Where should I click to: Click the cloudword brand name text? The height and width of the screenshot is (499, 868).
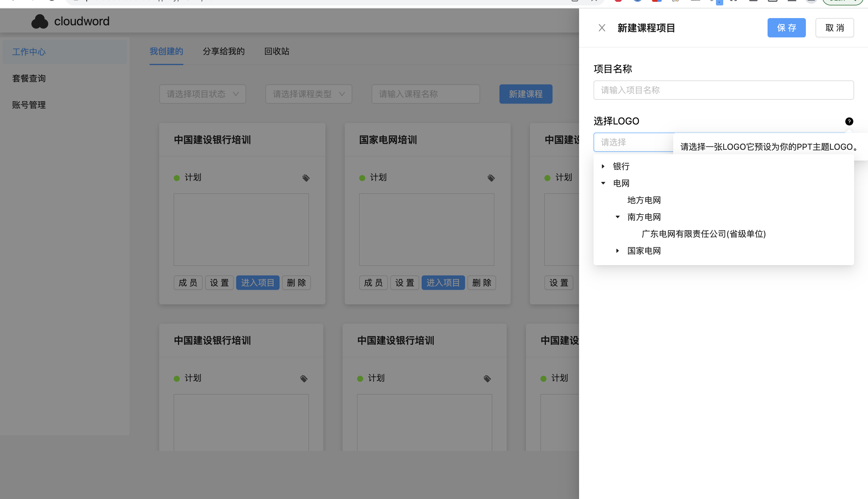click(x=82, y=21)
